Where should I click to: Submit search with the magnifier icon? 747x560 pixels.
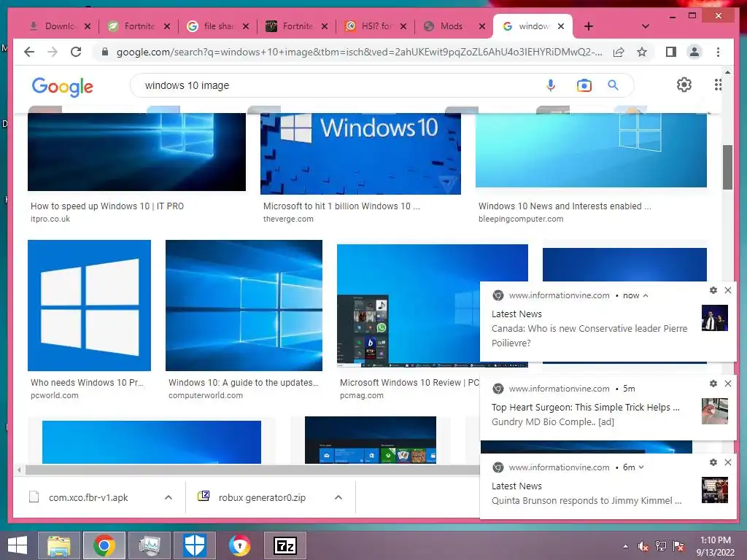pos(613,85)
